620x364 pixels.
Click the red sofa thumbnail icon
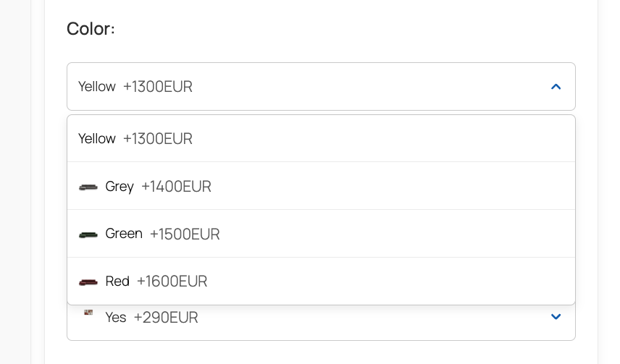pyautogui.click(x=88, y=282)
